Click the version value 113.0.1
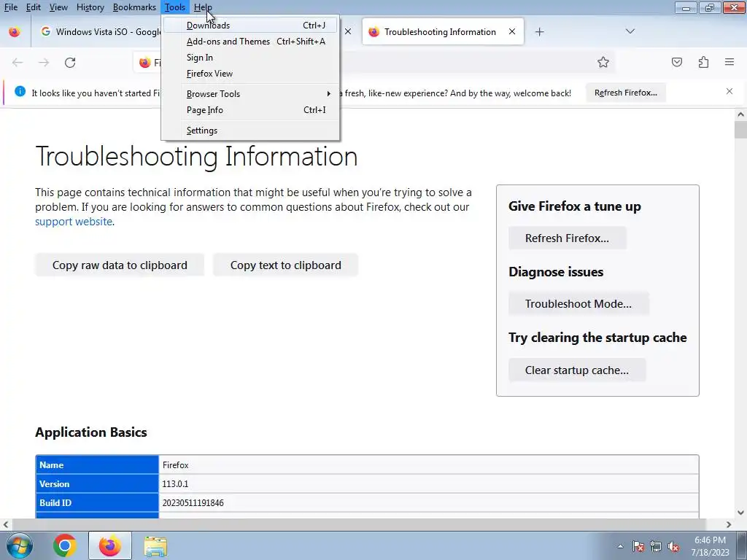The width and height of the screenshot is (747, 560). point(175,484)
